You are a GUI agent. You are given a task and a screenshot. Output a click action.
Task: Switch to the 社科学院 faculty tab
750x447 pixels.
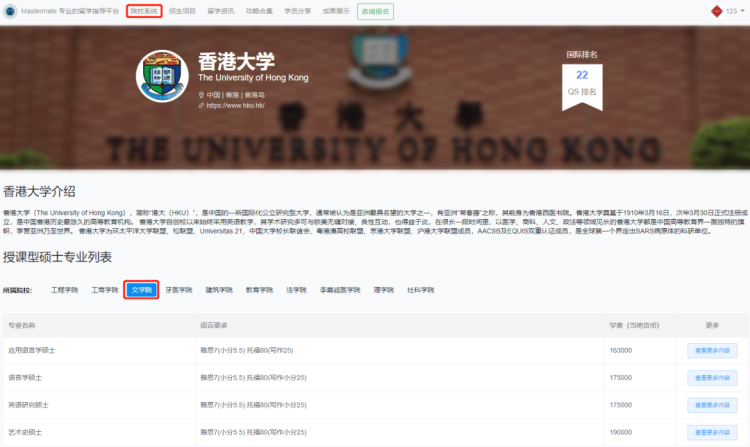(421, 290)
